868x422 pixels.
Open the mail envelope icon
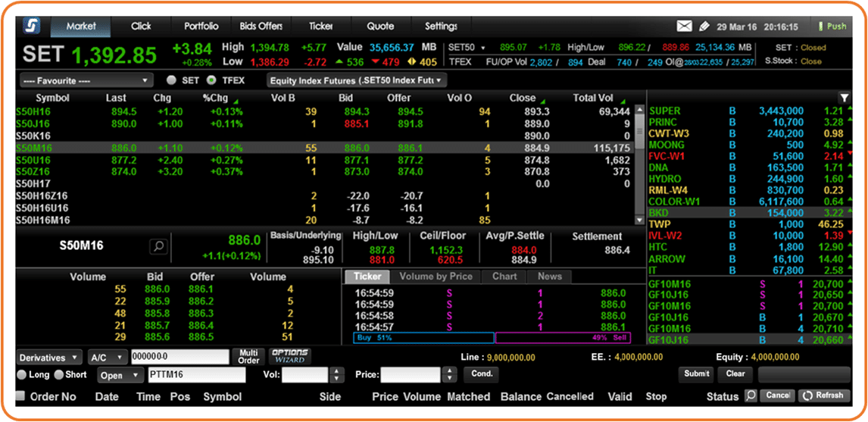pyautogui.click(x=684, y=27)
